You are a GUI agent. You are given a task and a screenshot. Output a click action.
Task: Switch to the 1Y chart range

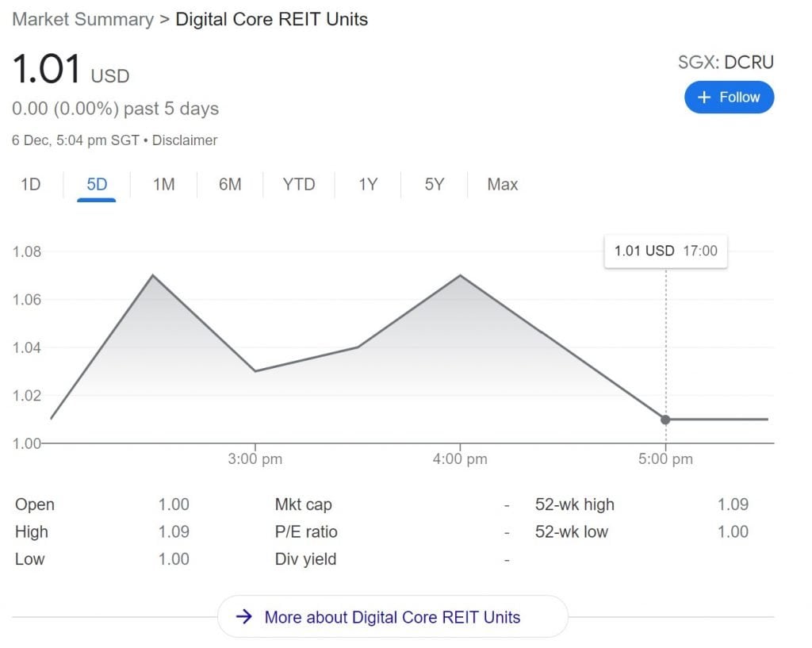368,184
